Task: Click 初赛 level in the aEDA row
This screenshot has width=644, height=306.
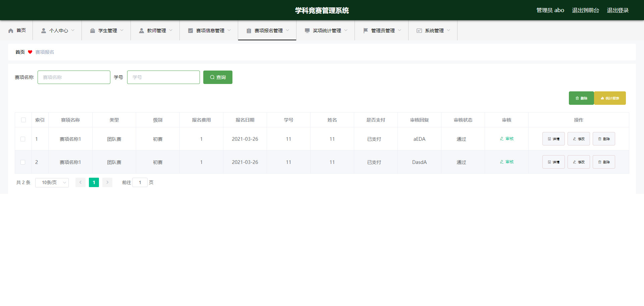Action: coord(158,139)
